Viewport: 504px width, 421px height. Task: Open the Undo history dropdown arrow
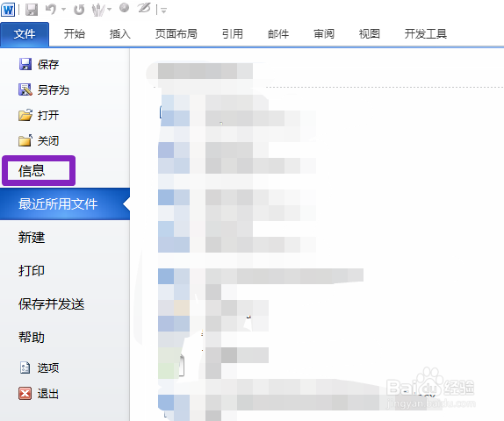(63, 10)
